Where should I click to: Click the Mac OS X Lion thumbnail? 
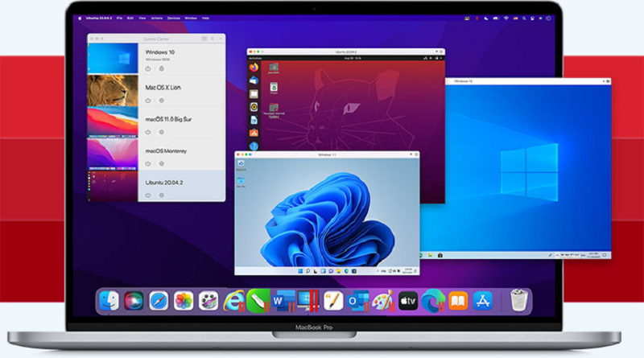pos(111,92)
